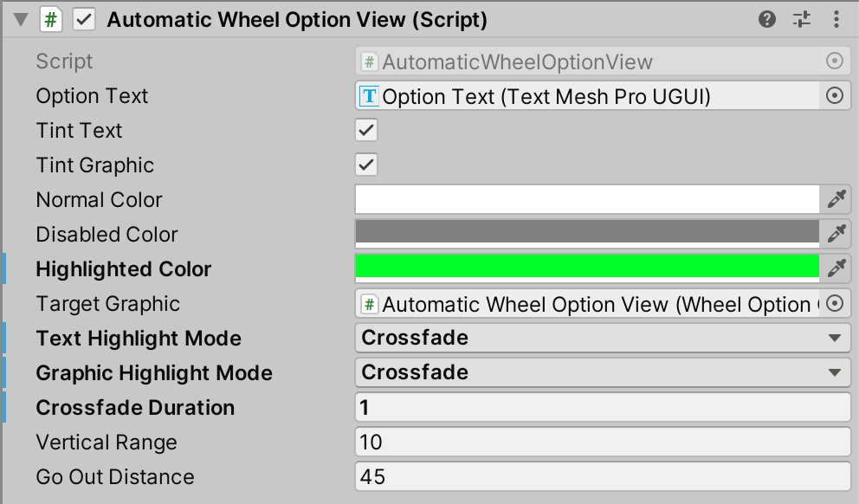Viewport: 859px width, 504px height.
Task: Click the Go Out Distance field
Action: (603, 476)
